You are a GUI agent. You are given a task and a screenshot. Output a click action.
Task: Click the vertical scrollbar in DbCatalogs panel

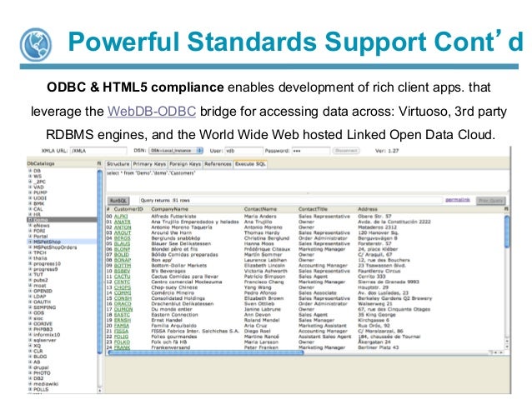click(x=100, y=262)
